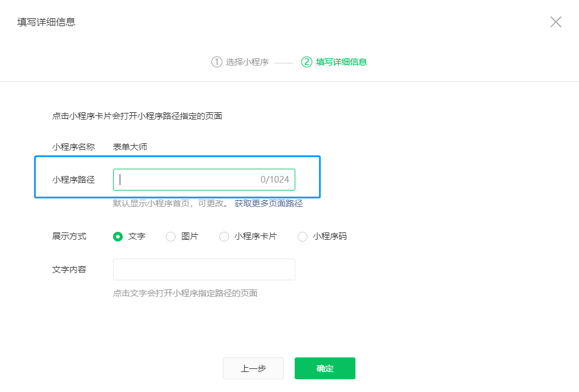Select the 文字 display radio button

pyautogui.click(x=118, y=237)
